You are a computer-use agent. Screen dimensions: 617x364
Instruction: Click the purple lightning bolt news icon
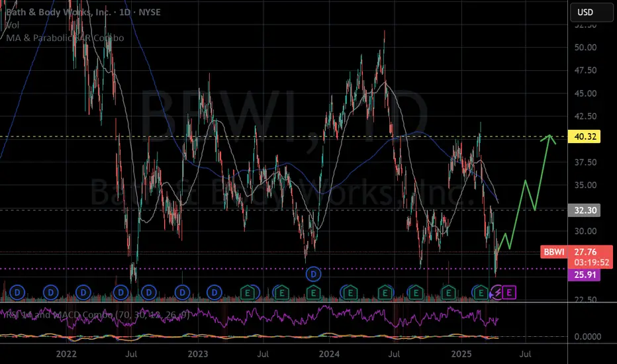[497, 293]
